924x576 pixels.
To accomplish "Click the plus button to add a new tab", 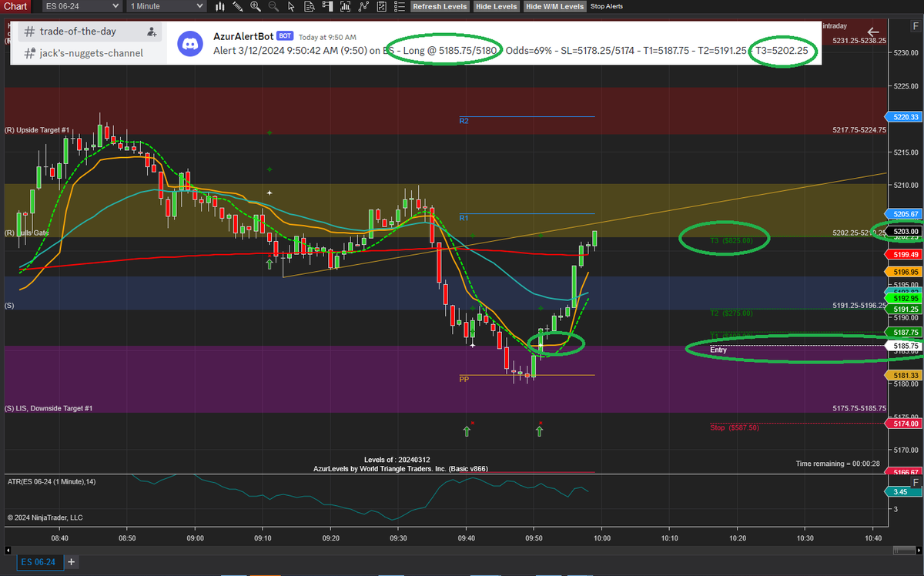I will (72, 562).
